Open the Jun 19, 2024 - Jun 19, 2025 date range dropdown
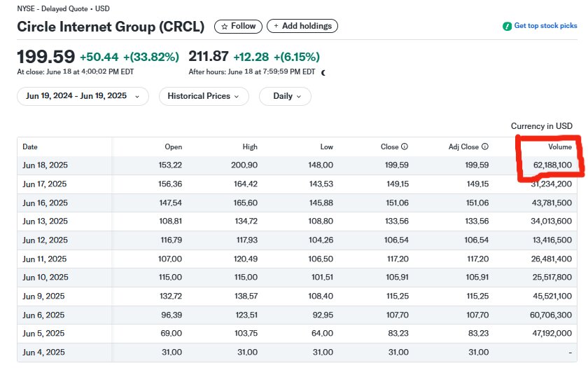The image size is (588, 368). click(x=83, y=96)
